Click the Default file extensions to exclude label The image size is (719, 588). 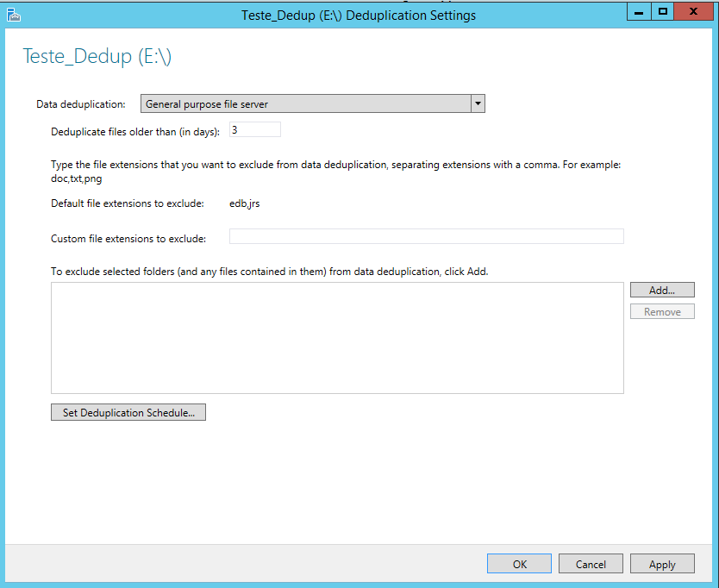coord(128,203)
